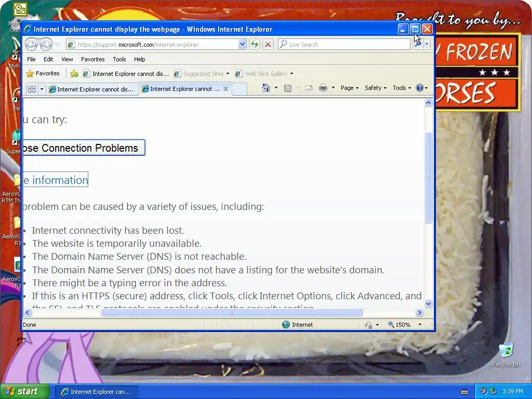Open a new blank tab
Viewport: 532px width, 399px height.
click(x=239, y=89)
